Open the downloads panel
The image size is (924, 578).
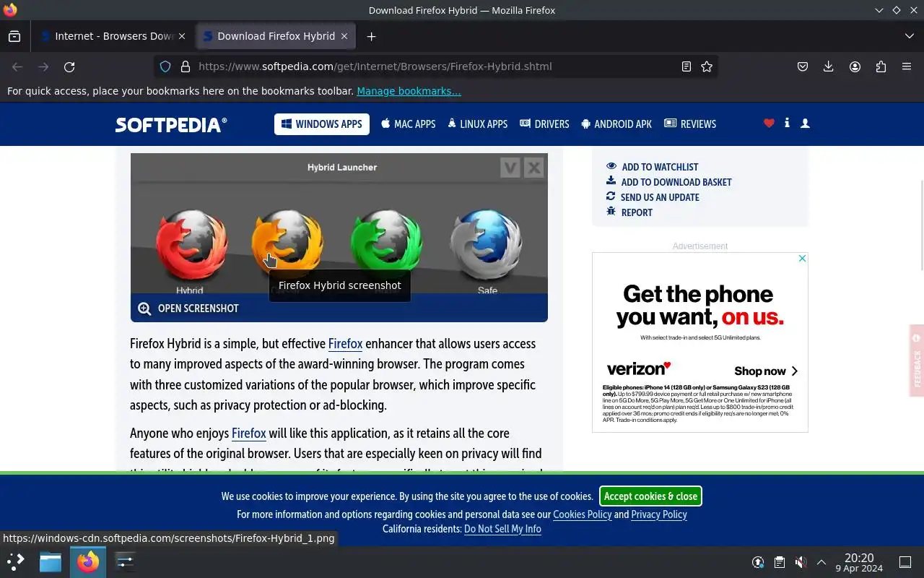click(x=829, y=66)
